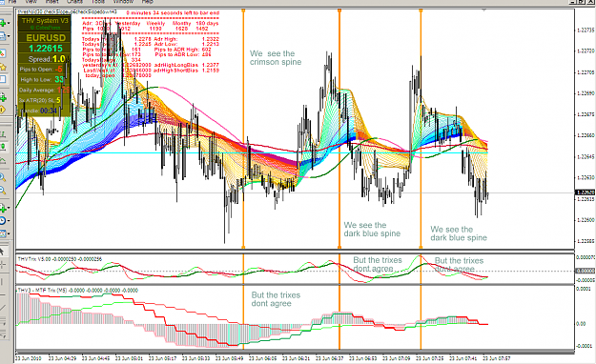Select the first orange vertical line near 05:49

[x=243, y=130]
